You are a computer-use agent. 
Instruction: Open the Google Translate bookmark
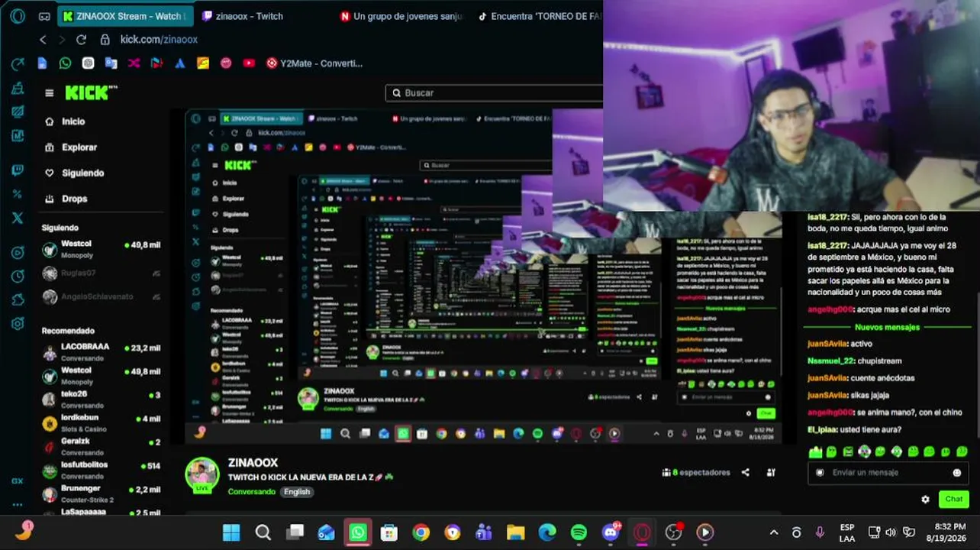[111, 63]
